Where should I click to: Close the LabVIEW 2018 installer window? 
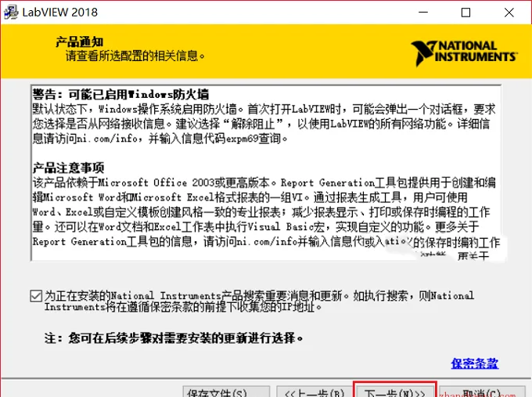pyautogui.click(x=509, y=13)
